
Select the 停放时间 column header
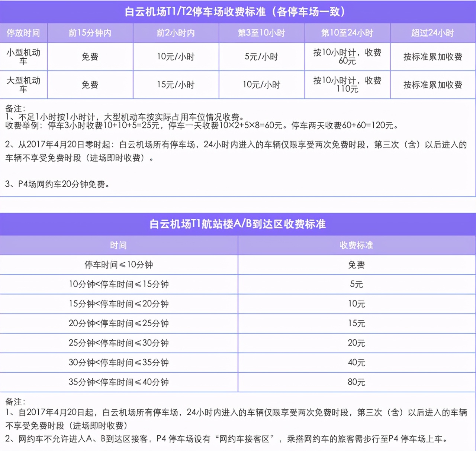(x=24, y=33)
